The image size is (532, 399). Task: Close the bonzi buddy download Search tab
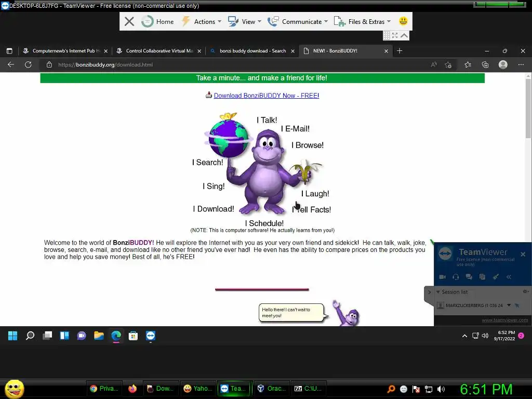tap(293, 51)
